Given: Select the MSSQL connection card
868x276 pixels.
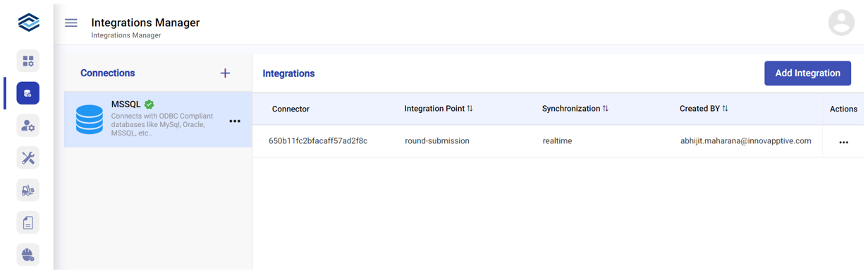Looking at the screenshot, I should 158,119.
